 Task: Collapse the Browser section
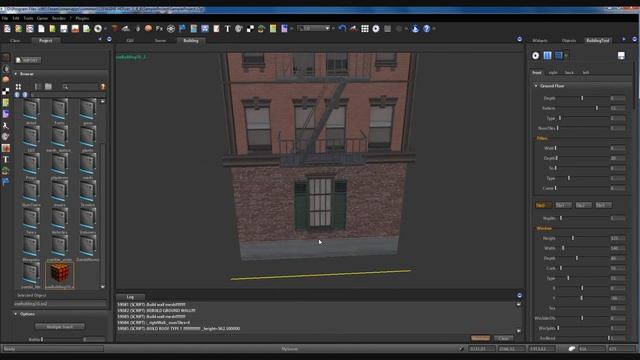pyautogui.click(x=16, y=74)
